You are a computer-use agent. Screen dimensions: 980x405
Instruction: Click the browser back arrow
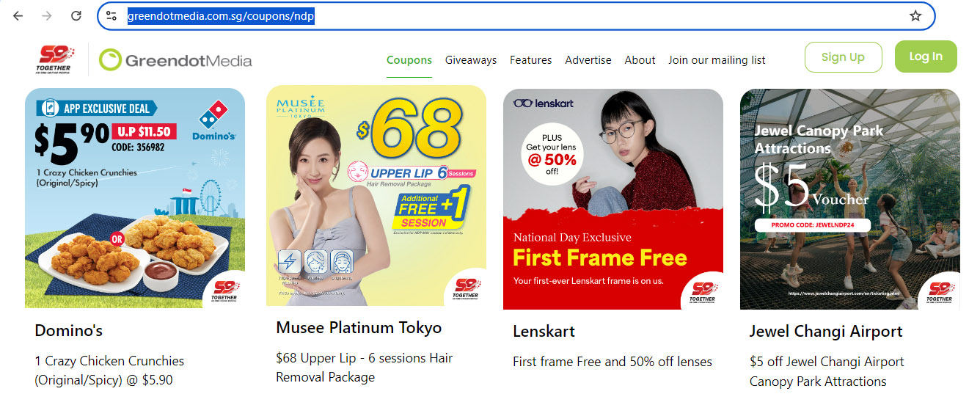point(18,15)
